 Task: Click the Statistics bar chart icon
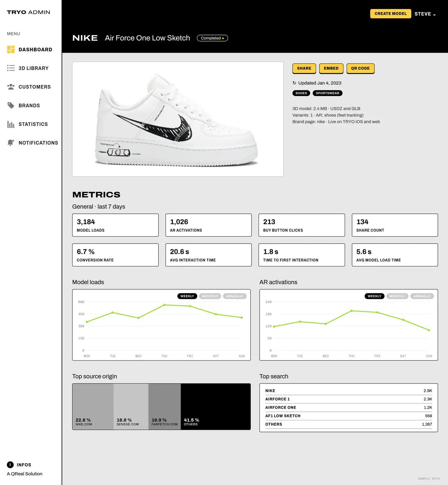point(11,124)
